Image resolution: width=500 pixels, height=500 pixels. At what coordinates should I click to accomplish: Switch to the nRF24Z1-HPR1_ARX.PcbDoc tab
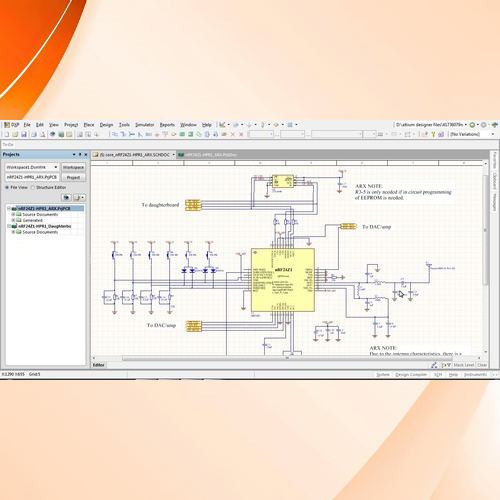(208, 155)
